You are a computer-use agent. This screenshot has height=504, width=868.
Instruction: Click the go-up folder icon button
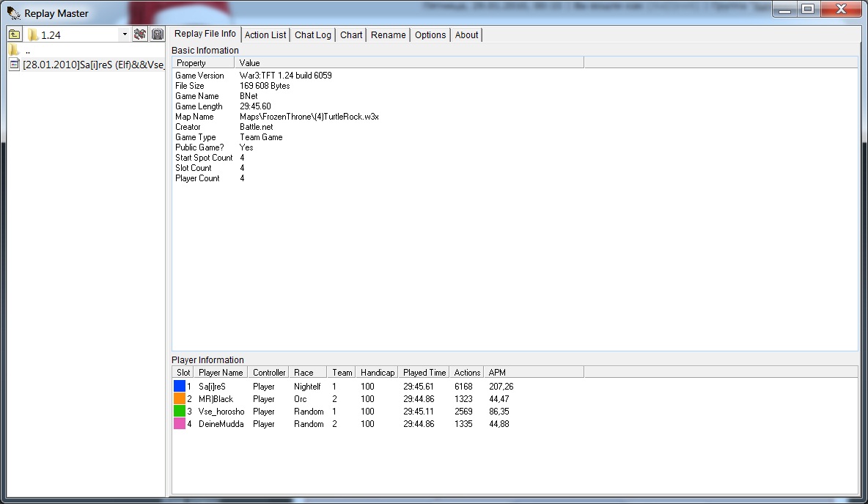pos(15,34)
